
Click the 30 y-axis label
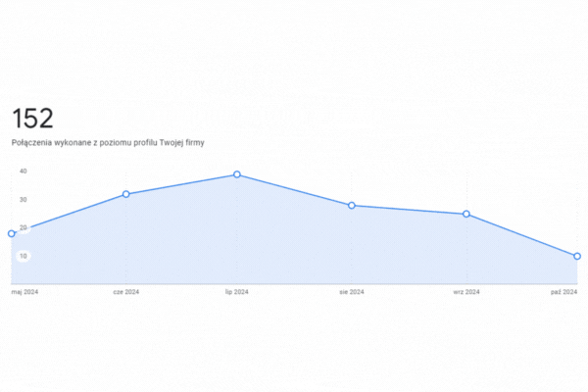[x=23, y=200]
